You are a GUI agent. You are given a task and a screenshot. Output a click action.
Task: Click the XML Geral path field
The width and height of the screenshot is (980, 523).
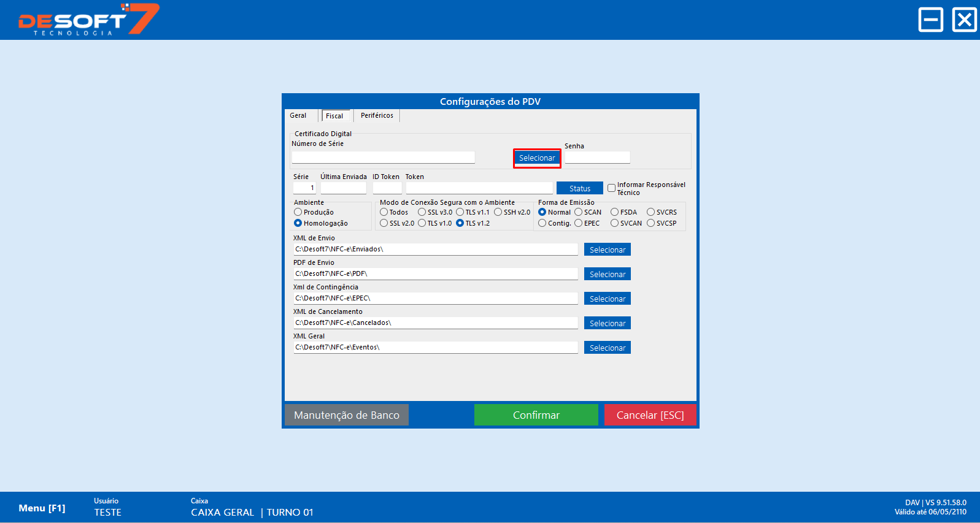436,347
